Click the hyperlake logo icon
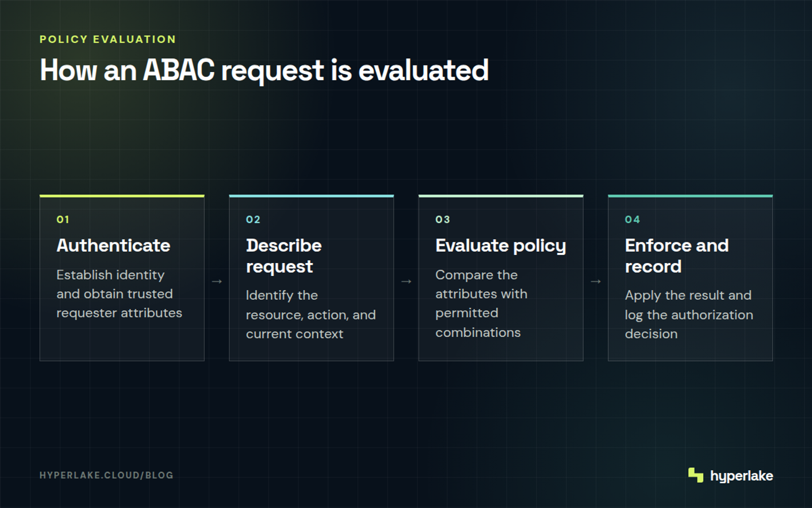Viewport: 812px width, 508px height. [696, 475]
